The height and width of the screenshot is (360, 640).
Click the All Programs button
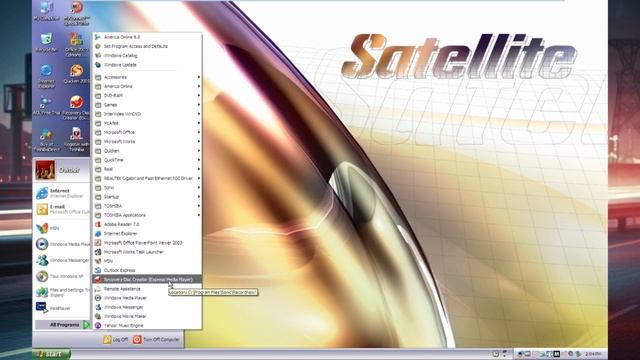(62, 325)
